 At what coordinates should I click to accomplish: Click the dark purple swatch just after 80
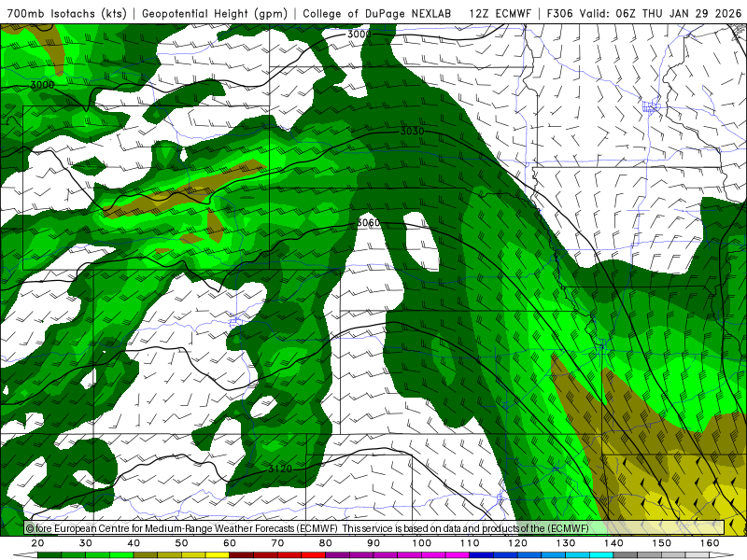[338, 555]
